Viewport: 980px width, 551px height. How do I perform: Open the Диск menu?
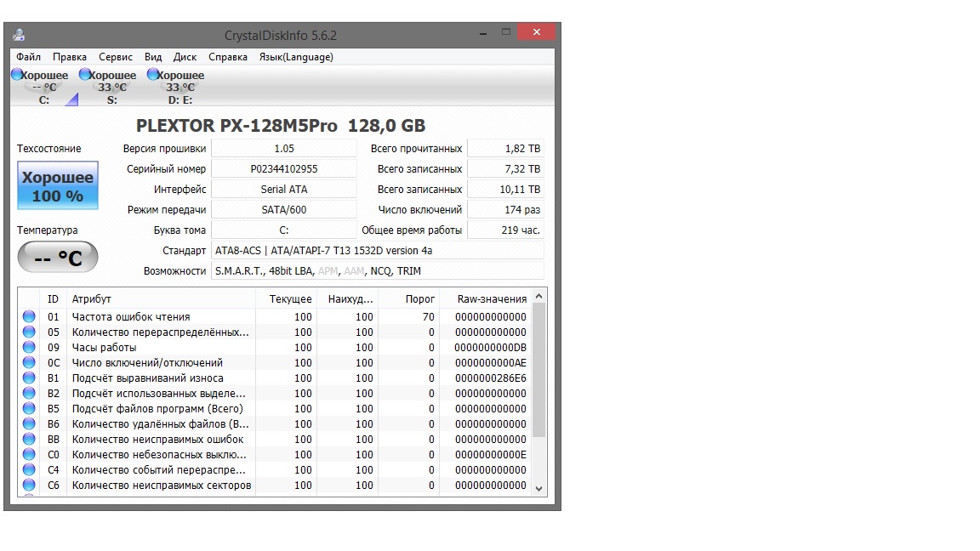tap(185, 57)
